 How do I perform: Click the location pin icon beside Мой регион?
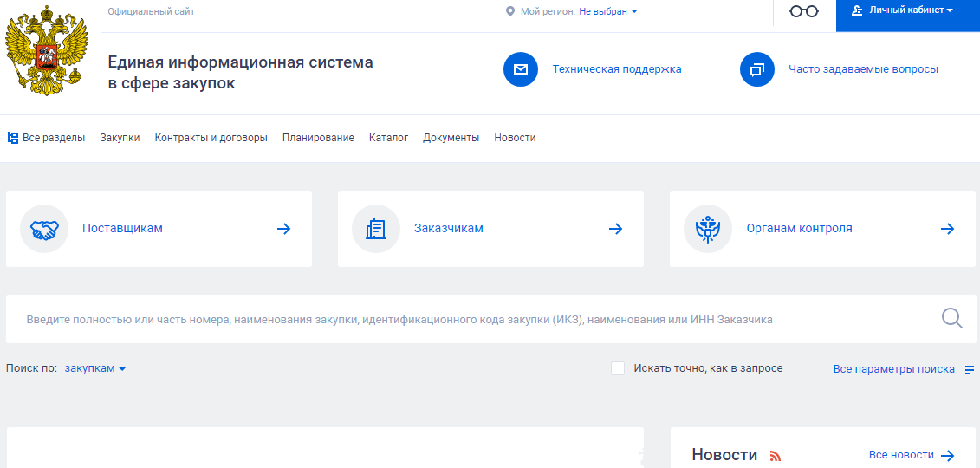(510, 11)
